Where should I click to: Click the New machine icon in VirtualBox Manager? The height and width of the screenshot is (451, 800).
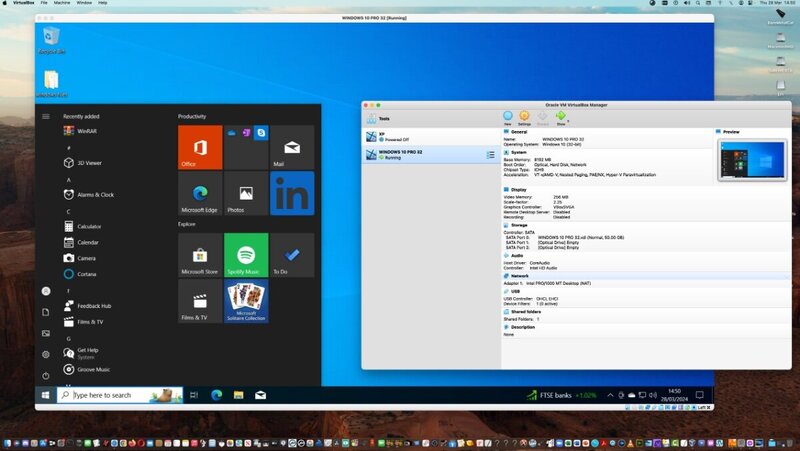pos(508,118)
